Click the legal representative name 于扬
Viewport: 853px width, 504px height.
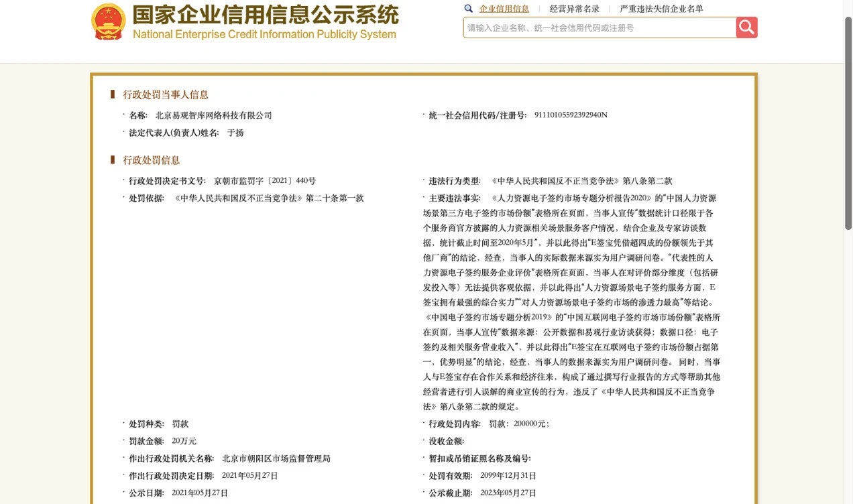(235, 133)
